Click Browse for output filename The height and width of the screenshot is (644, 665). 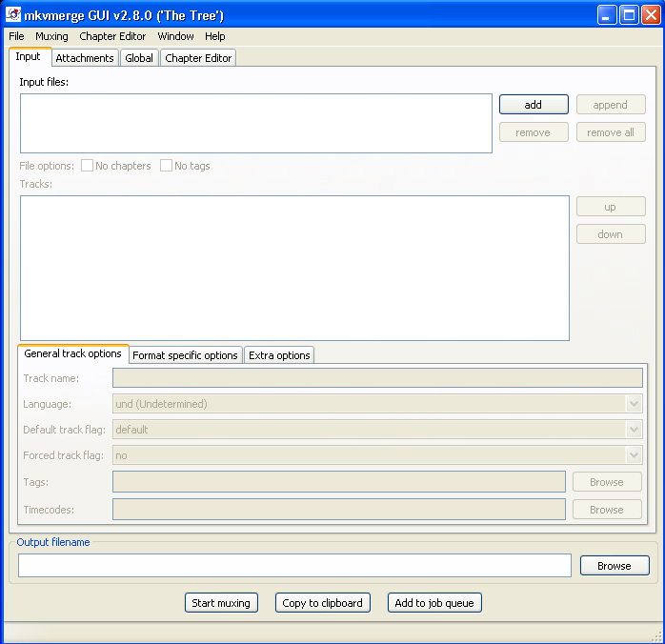[x=615, y=566]
